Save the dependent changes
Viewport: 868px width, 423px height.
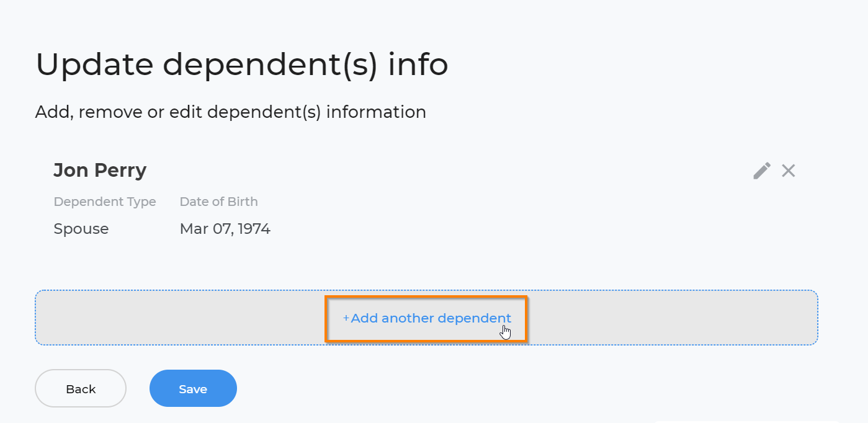tap(193, 389)
